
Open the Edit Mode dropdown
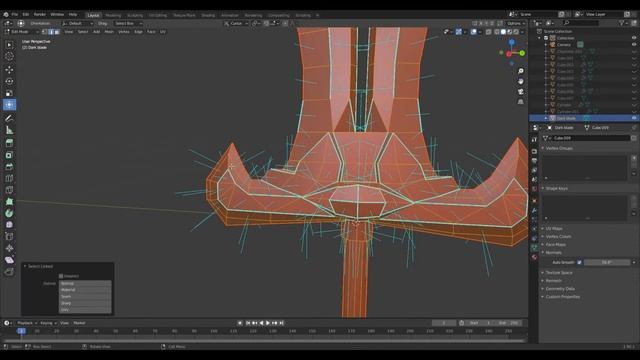(x=21, y=31)
